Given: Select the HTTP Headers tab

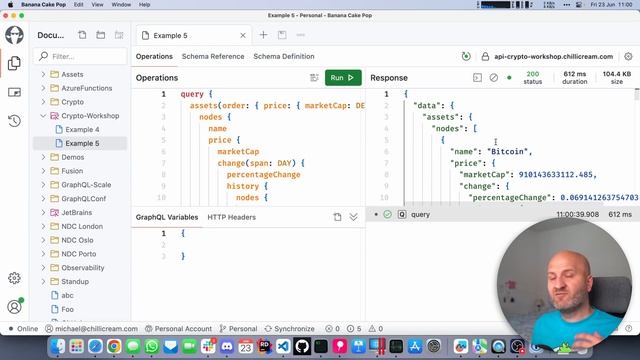Looking at the screenshot, I should pyautogui.click(x=231, y=217).
